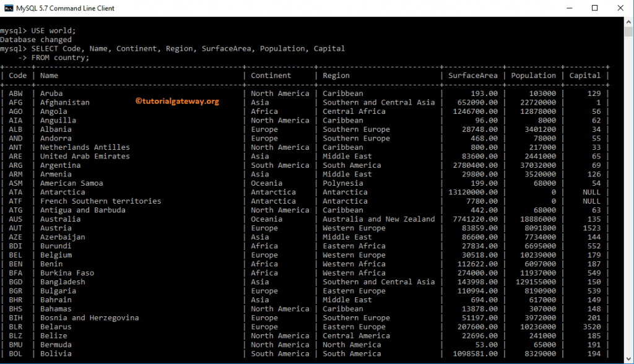Click the Continent column header
The width and height of the screenshot is (634, 364).
click(x=271, y=76)
